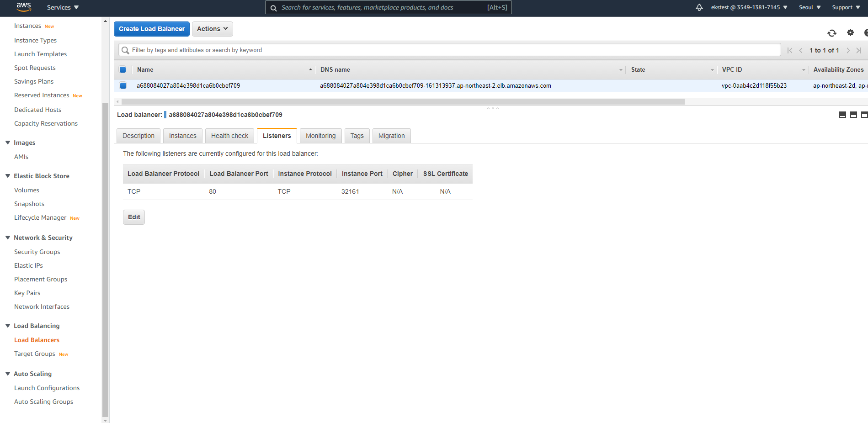Switch to the Instances tab
This screenshot has width=868, height=423.
point(183,136)
